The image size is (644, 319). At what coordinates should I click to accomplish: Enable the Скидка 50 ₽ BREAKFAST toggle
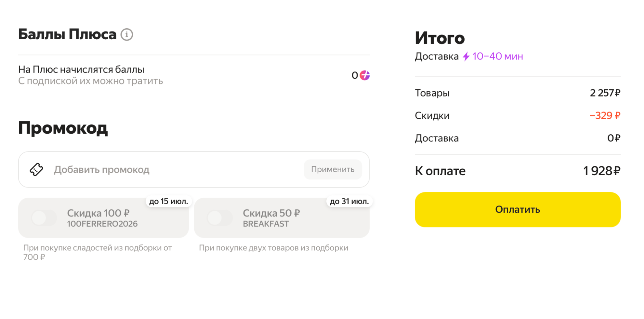(x=220, y=218)
